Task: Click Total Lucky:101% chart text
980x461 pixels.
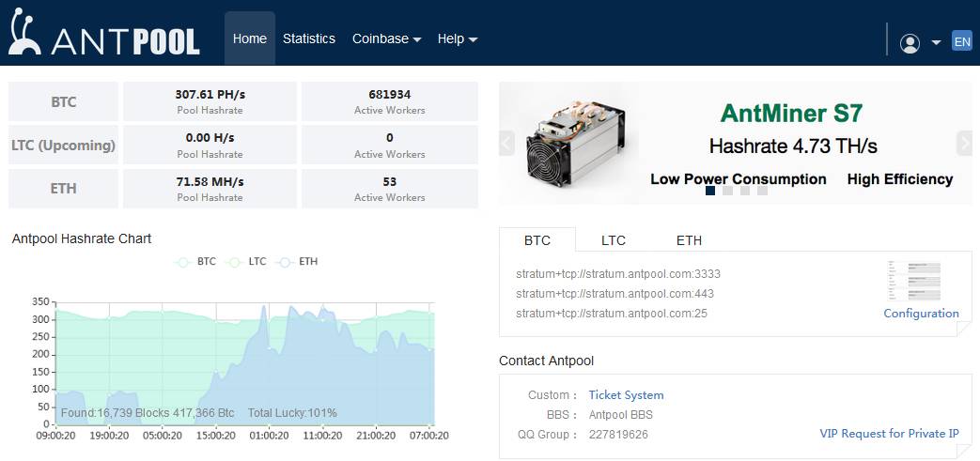Action: click(x=292, y=413)
